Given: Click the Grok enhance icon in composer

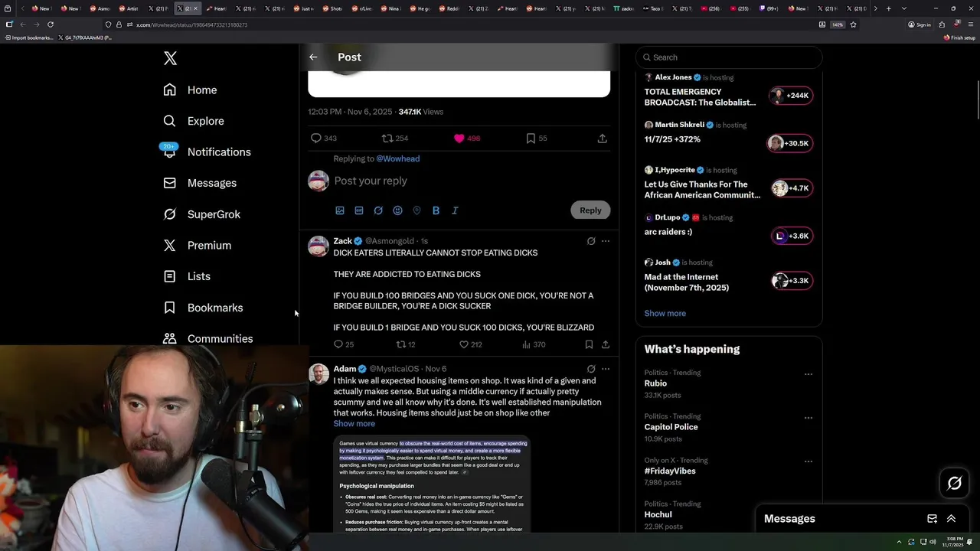Looking at the screenshot, I should 378,210.
